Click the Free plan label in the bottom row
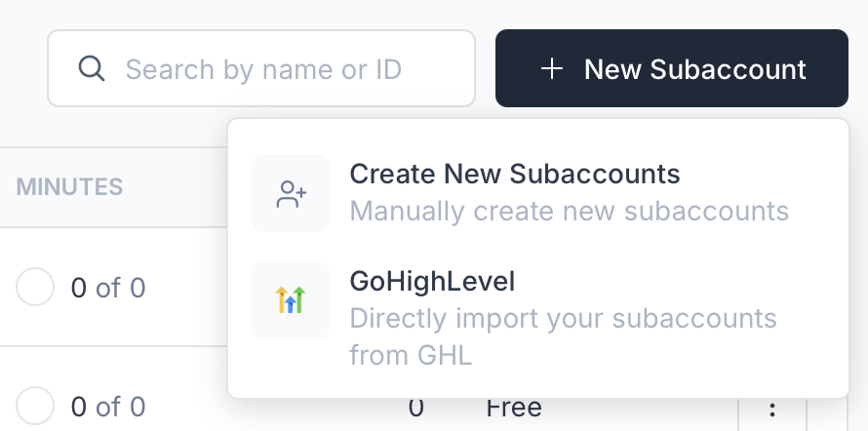Image resolution: width=868 pixels, height=431 pixels. pos(513,408)
